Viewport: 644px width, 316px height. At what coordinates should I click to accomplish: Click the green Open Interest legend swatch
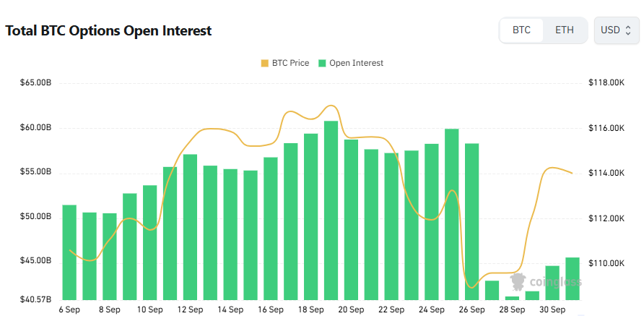(x=323, y=63)
